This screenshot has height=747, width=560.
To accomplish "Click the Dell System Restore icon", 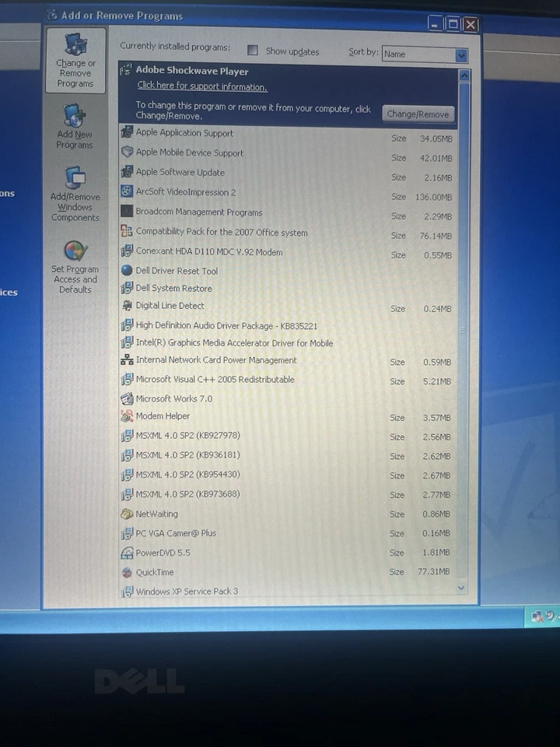I will pyautogui.click(x=127, y=287).
